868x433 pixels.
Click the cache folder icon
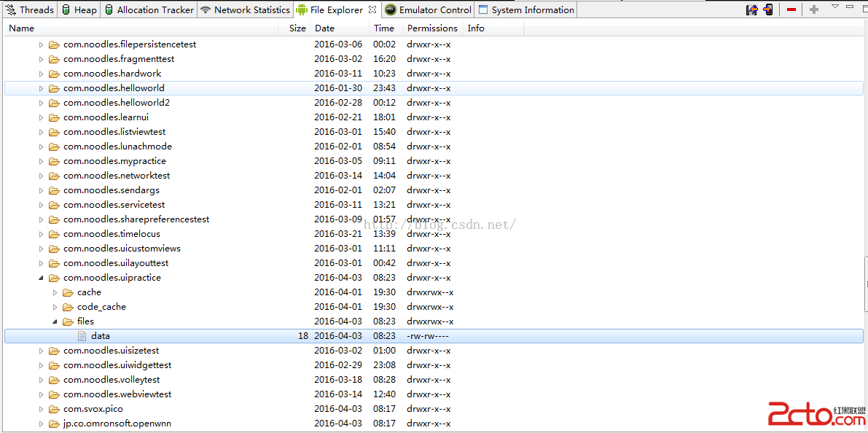click(68, 292)
